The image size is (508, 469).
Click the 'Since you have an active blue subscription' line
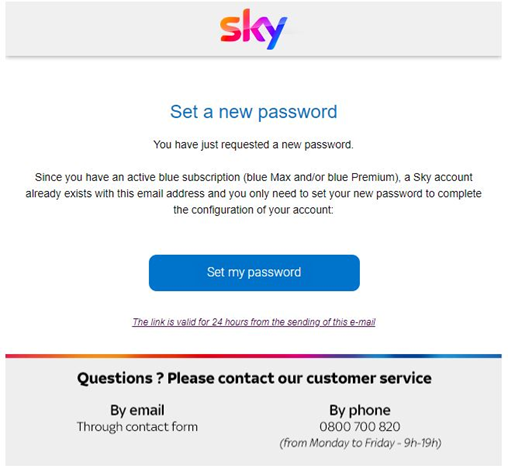pos(254,177)
